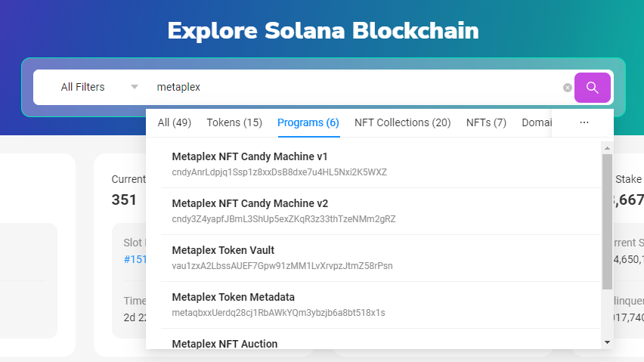Image resolution: width=644 pixels, height=362 pixels.
Task: Switch to the Tokens (15) tab
Action: tap(234, 122)
